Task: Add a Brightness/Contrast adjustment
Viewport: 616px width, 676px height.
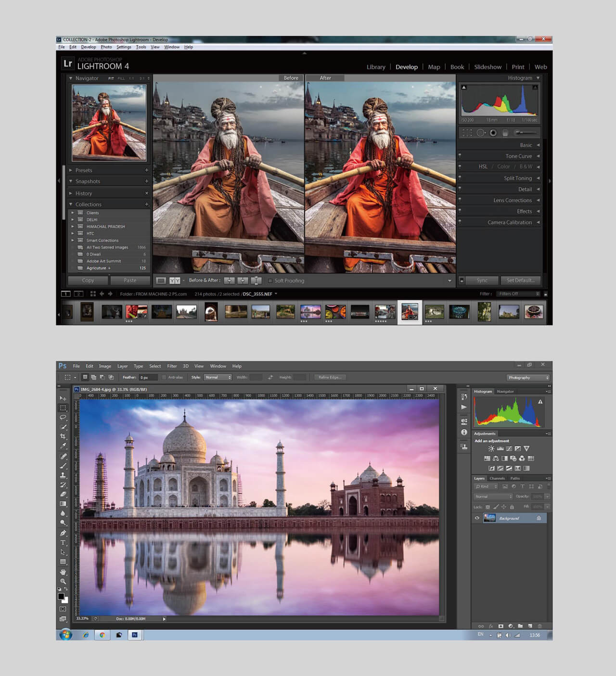Action: (x=491, y=448)
